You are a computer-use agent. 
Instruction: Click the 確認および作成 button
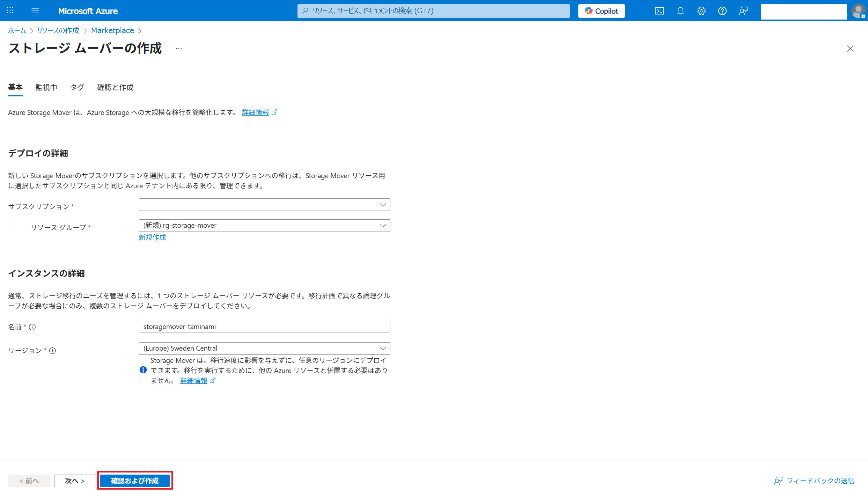tap(135, 481)
